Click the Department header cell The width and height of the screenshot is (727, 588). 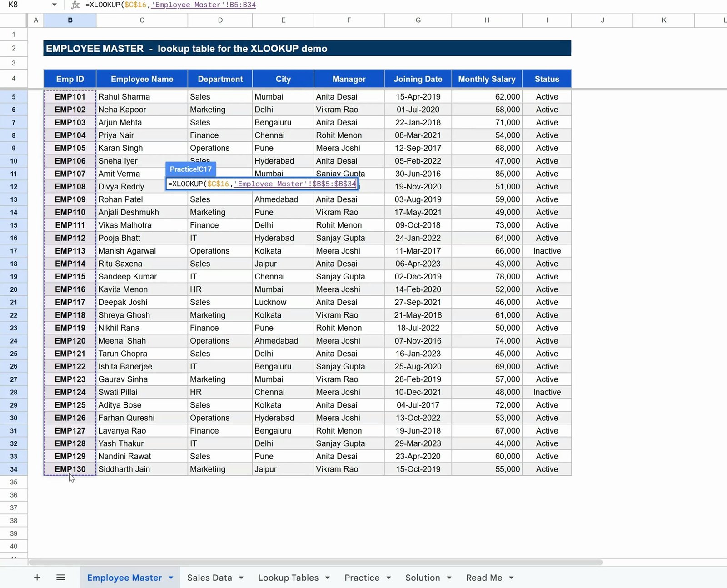220,79
